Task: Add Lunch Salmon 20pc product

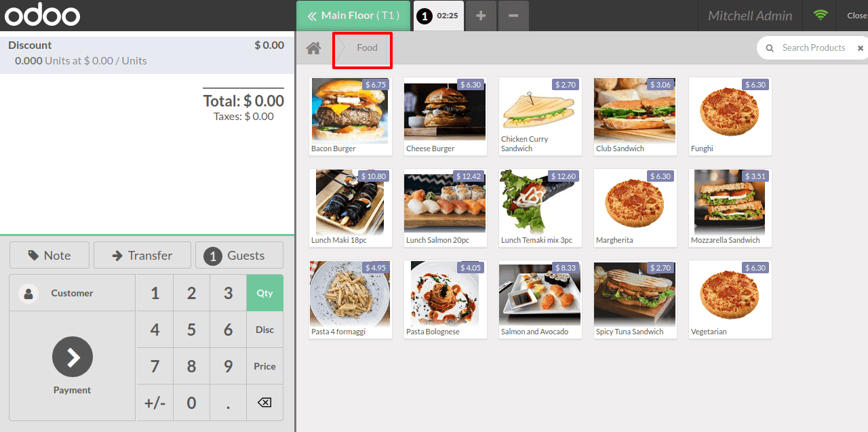Action: [x=446, y=208]
